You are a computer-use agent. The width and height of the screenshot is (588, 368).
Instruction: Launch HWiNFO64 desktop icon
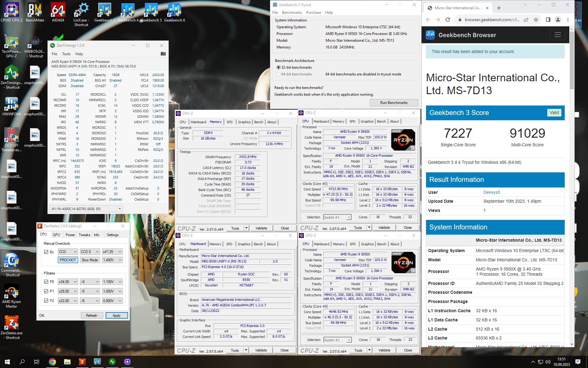[x=12, y=106]
